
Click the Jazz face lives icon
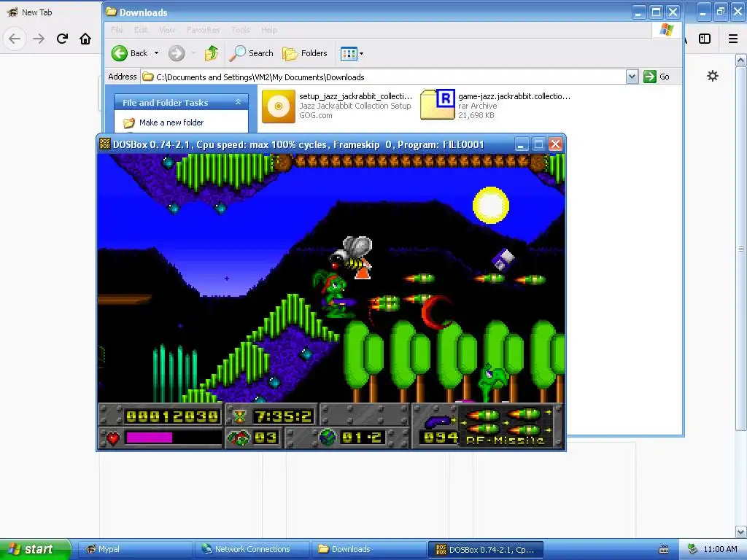[239, 437]
